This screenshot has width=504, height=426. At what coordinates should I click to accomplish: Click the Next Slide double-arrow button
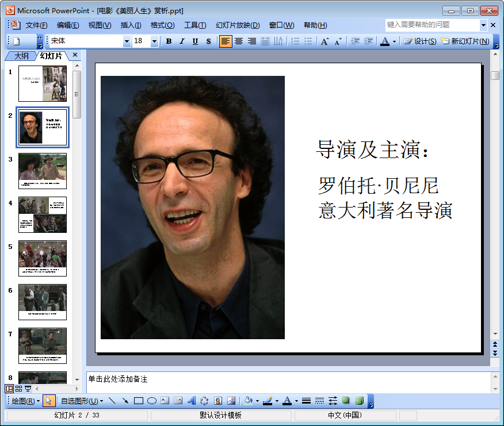click(495, 353)
